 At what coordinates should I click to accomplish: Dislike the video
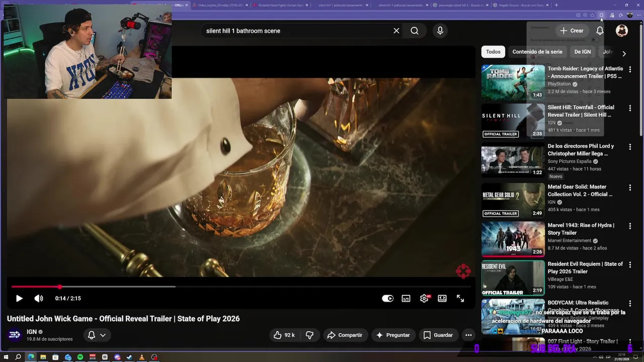(309, 335)
